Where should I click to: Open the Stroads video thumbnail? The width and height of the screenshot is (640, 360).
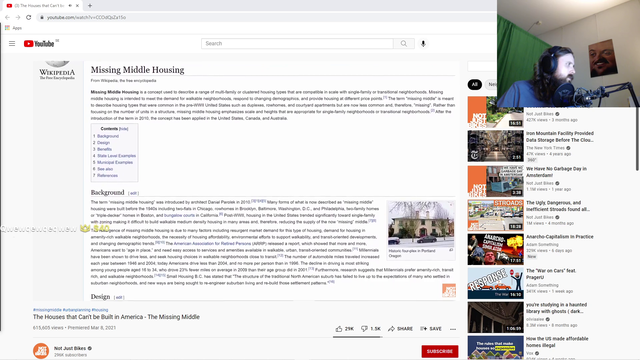[496, 215]
